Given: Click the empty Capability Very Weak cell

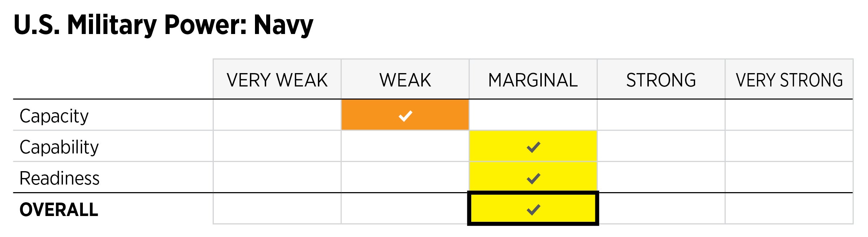Looking at the screenshot, I should [277, 146].
